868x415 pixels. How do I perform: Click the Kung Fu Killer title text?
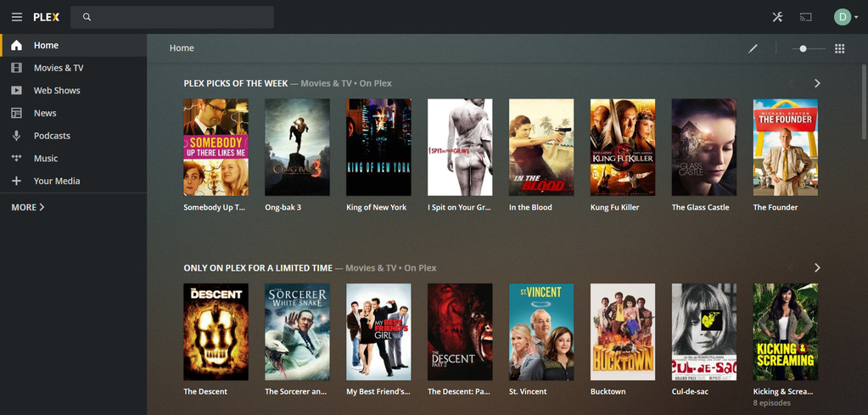614,207
